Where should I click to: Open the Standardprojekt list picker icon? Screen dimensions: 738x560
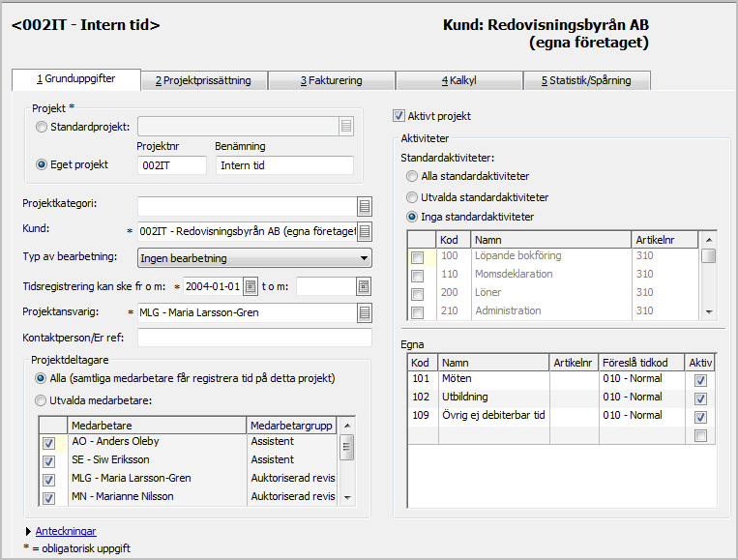pos(346,127)
